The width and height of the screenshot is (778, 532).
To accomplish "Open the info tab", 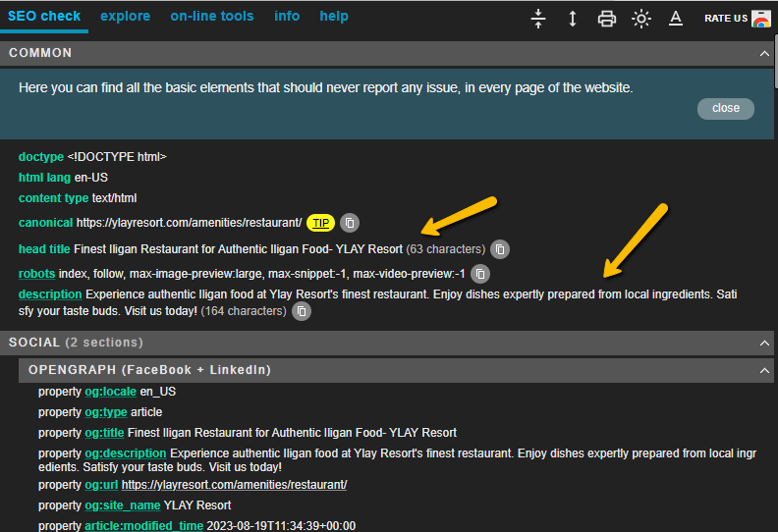I will point(287,16).
